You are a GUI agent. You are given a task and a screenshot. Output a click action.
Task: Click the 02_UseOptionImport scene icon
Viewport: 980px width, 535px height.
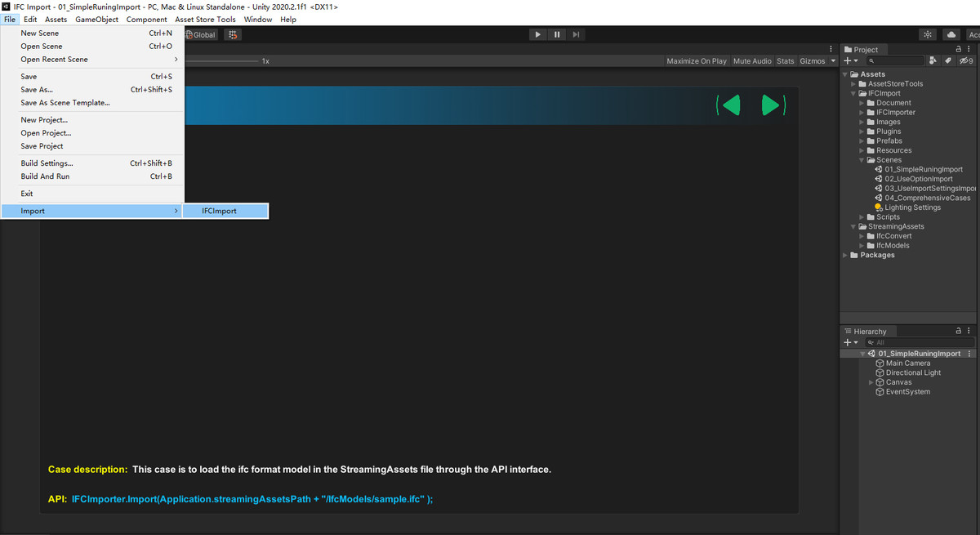pyautogui.click(x=878, y=179)
